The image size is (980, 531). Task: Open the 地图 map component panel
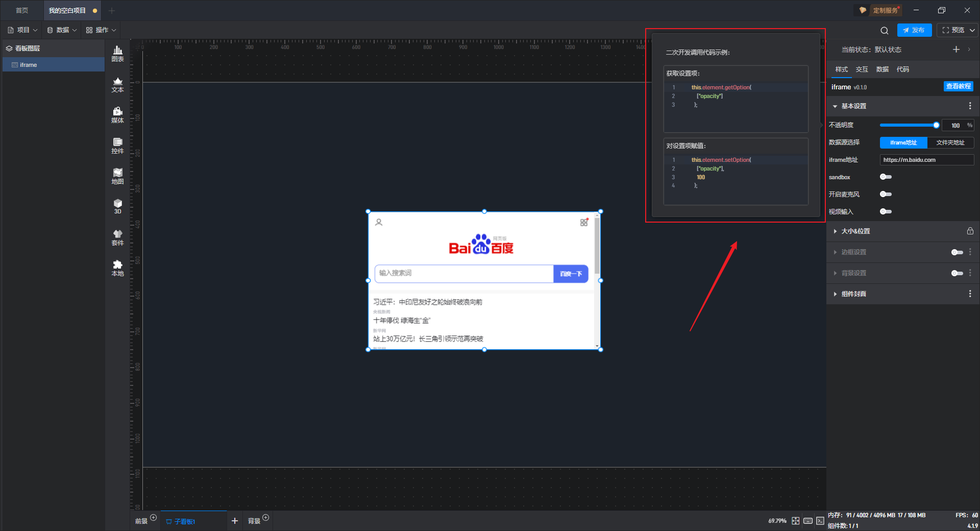click(x=117, y=176)
